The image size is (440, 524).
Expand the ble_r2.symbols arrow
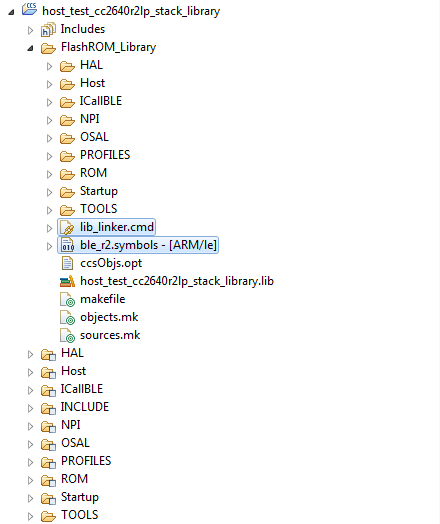[49, 246]
